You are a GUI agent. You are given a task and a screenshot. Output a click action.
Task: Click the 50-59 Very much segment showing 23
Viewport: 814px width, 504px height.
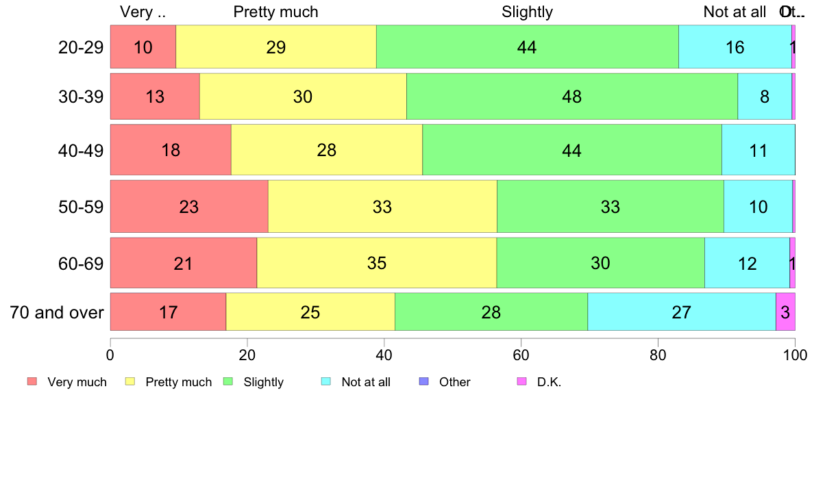point(190,207)
